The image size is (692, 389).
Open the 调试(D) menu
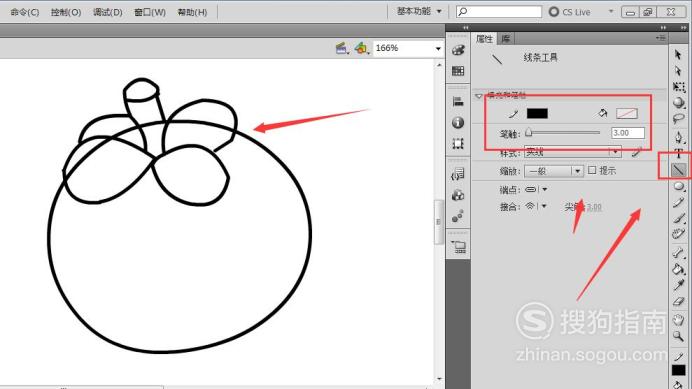tap(108, 12)
